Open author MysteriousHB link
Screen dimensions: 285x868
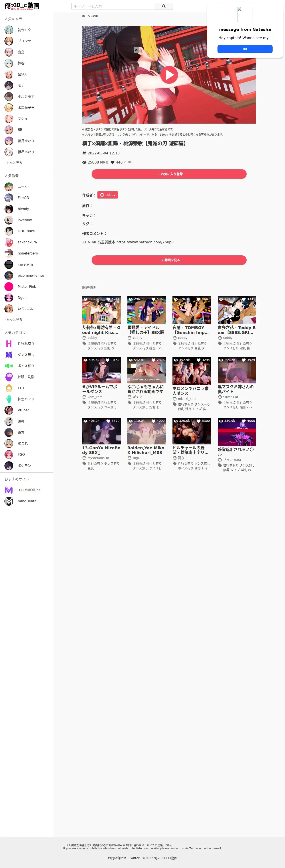point(98,458)
